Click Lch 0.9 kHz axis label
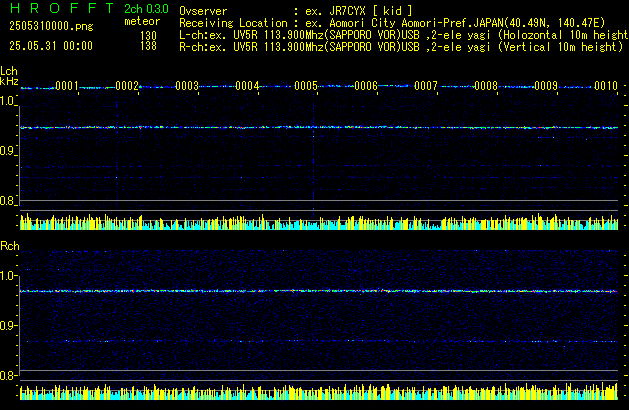Viewport: 629px width, 410px height. pos(7,151)
